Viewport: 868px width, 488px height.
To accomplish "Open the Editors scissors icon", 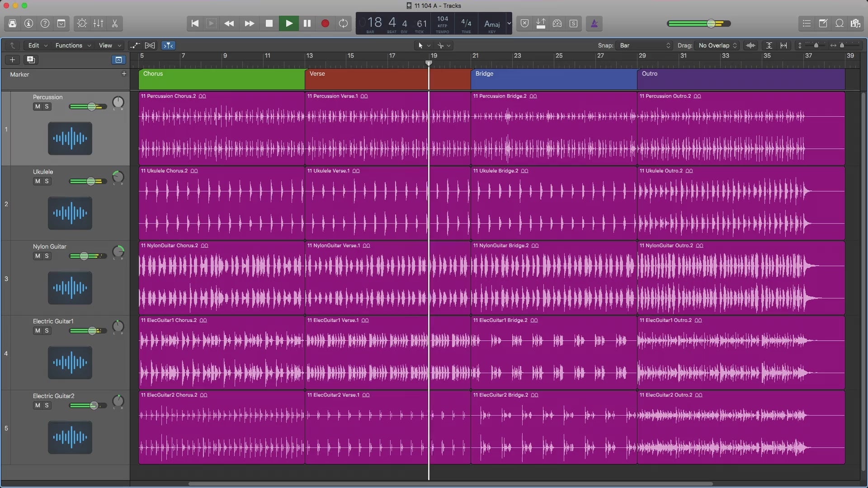I will pos(115,23).
